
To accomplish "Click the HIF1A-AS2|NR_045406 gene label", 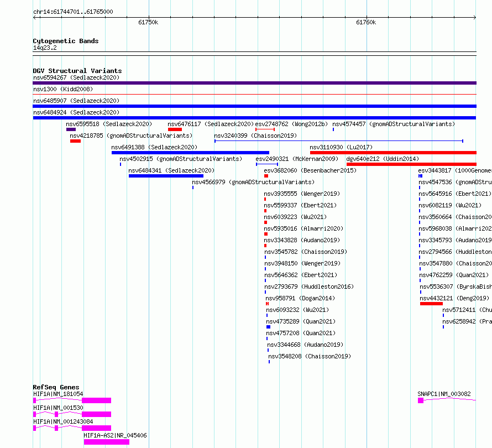I will [x=115, y=435].
